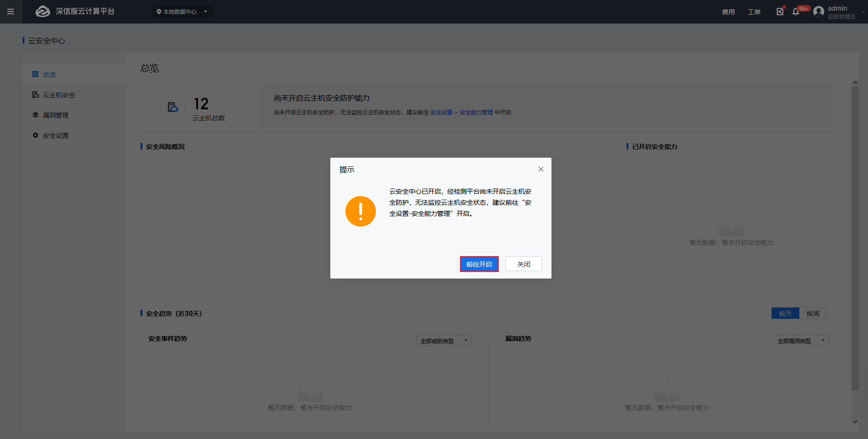Expand the 本地数据中心 dropdown

182,12
